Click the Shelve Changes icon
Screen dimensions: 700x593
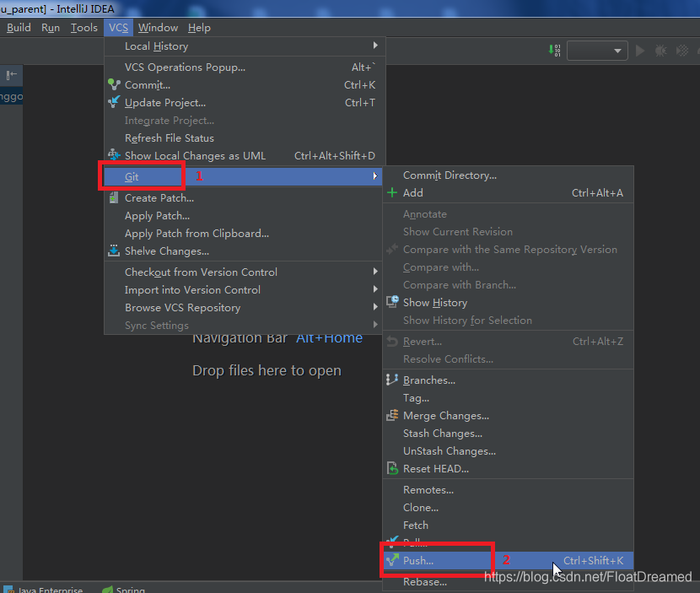(114, 251)
